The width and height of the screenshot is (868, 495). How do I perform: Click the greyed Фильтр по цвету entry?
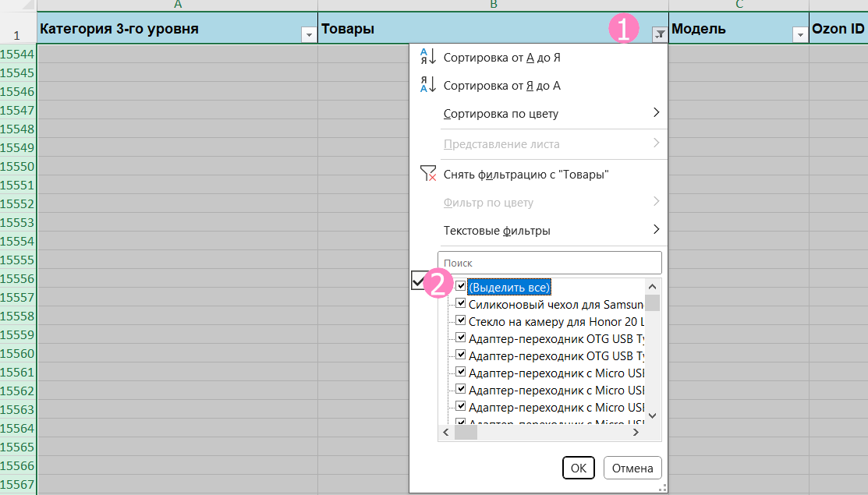[x=488, y=203]
